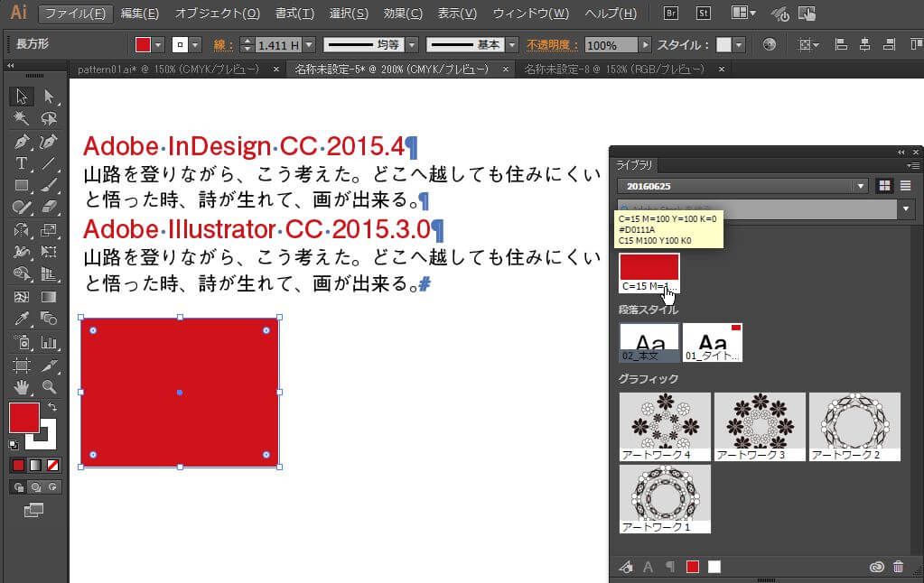Open the fill color dropdown in the control bar
This screenshot has width=924, height=583.
point(158,45)
